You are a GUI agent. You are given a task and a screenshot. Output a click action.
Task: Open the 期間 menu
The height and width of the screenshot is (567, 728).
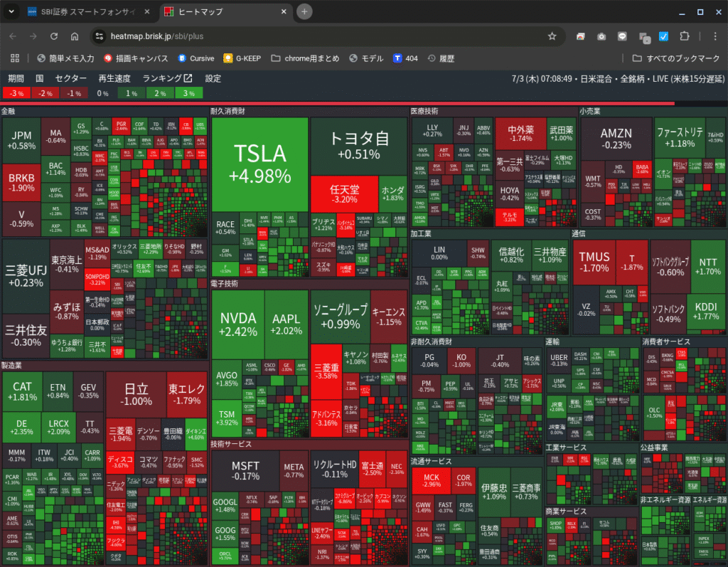(16, 78)
